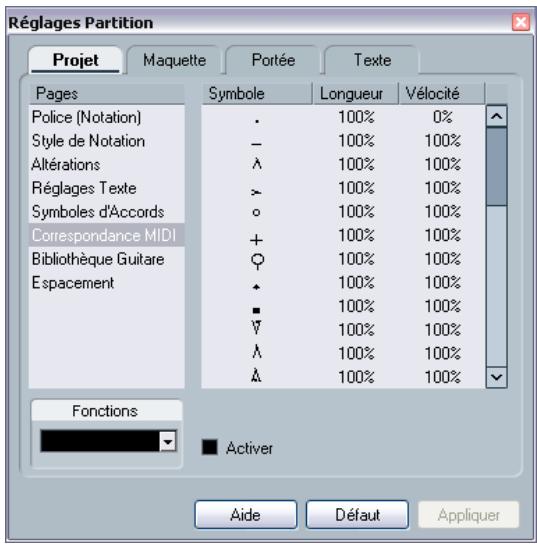Select the tenuto dash symbol
The height and width of the screenshot is (546, 537).
click(257, 143)
